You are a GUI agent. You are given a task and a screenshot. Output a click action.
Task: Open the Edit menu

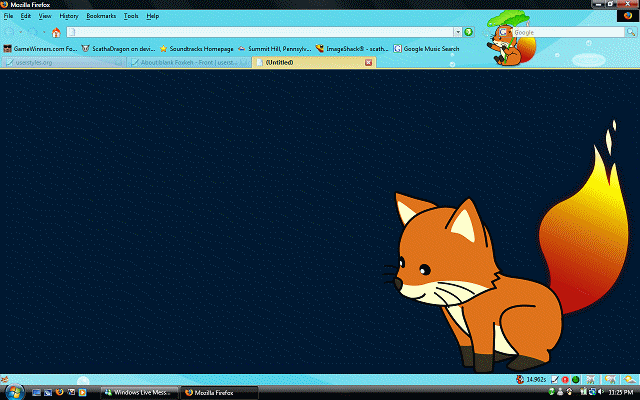(26, 16)
